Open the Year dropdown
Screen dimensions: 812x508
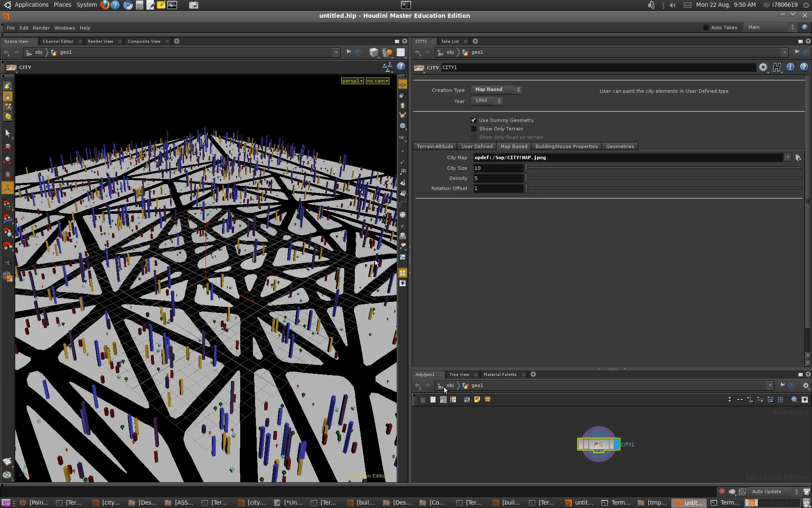point(487,101)
